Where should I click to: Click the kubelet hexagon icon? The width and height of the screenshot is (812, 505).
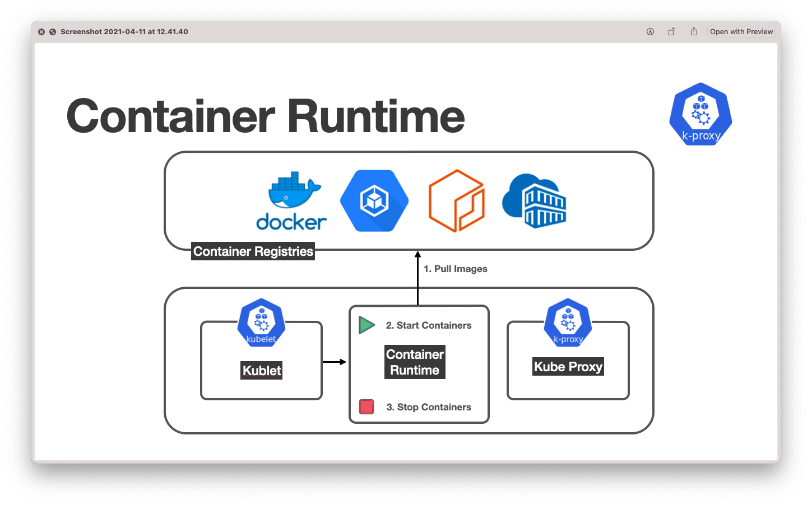pyautogui.click(x=262, y=322)
